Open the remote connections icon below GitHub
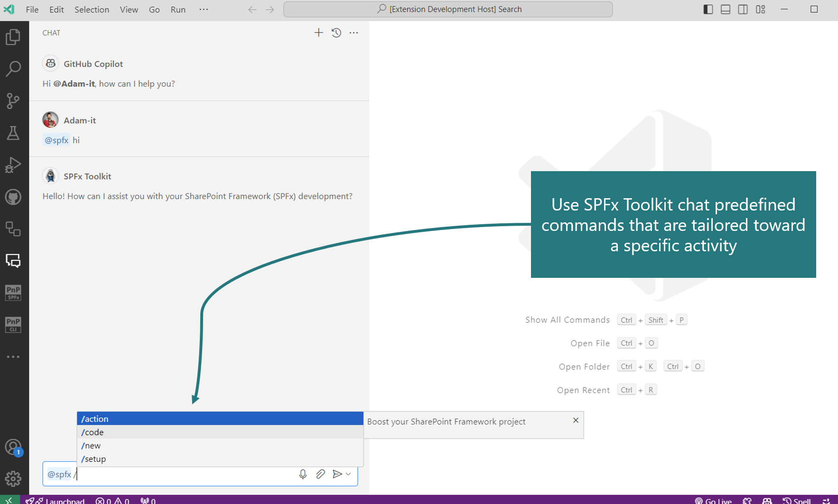The height and width of the screenshot is (504, 838). pos(13,229)
